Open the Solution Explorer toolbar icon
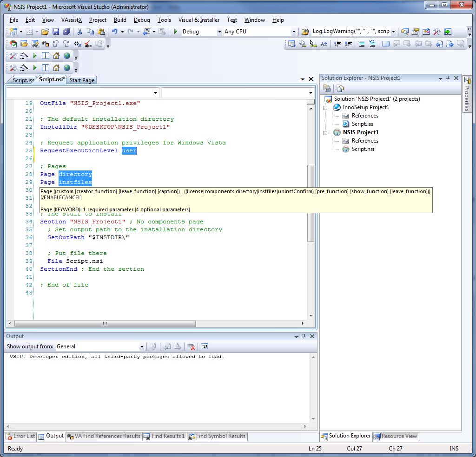The width and height of the screenshot is (476, 457). pos(404,32)
